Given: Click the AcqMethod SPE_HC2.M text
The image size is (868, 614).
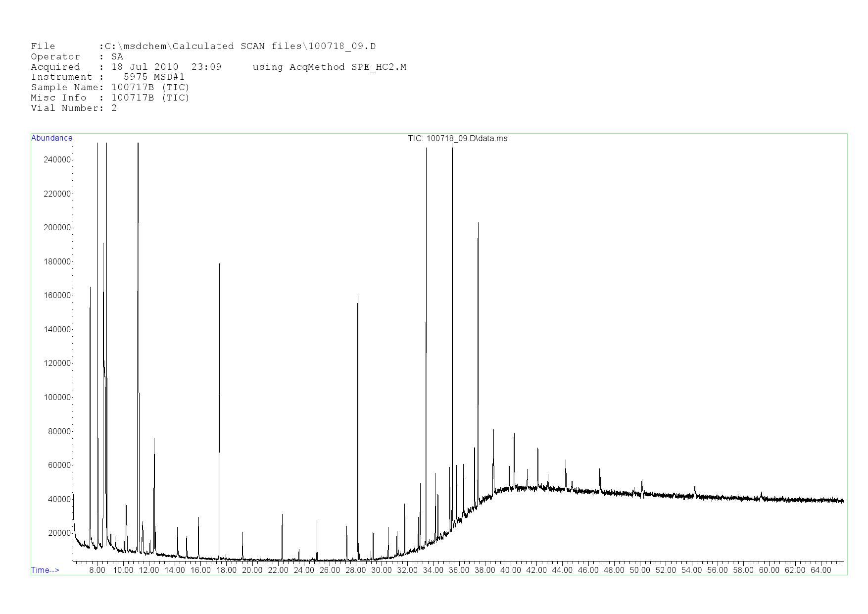Looking at the screenshot, I should [329, 67].
